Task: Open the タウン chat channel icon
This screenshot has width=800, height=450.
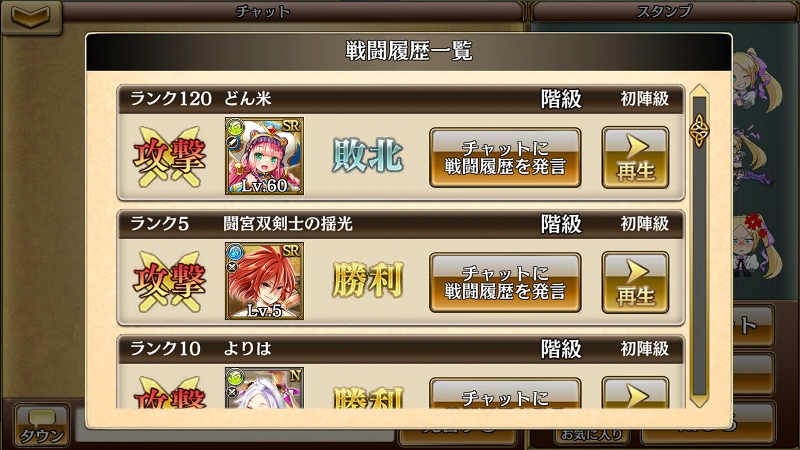Action: coord(42,426)
